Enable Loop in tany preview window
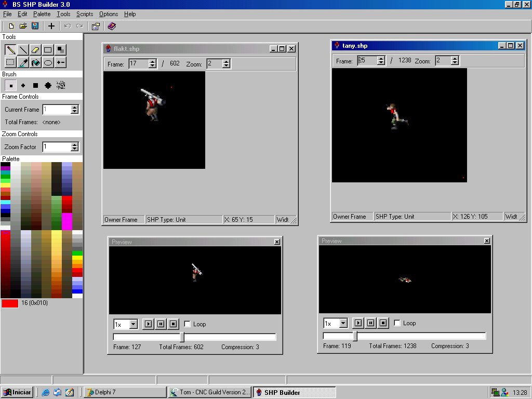 (x=397, y=323)
